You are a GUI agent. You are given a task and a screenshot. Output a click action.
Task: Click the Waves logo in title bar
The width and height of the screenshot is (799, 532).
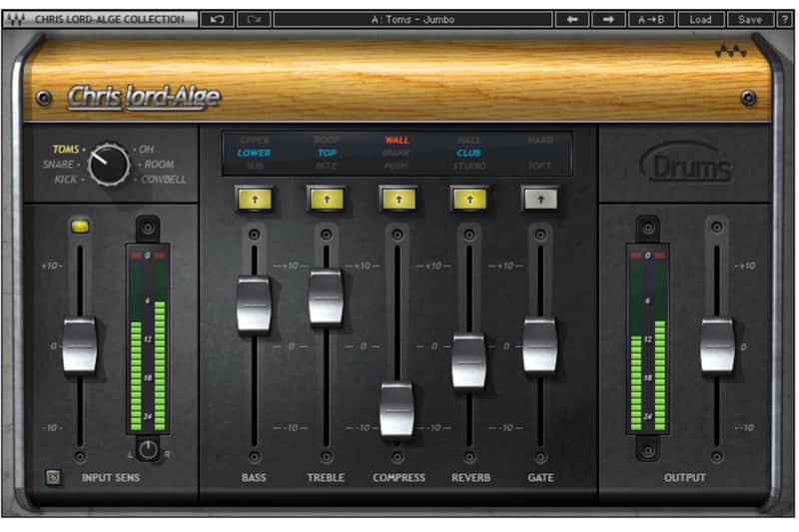[x=16, y=20]
